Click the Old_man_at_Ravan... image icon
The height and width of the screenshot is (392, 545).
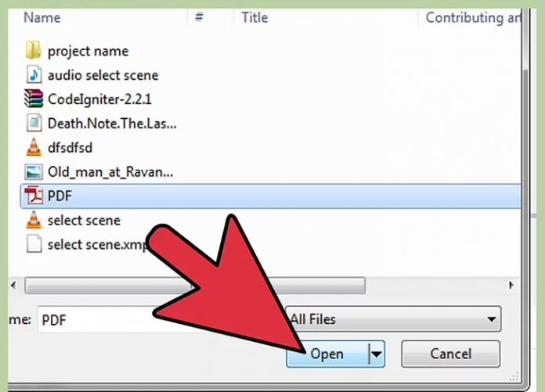coord(34,171)
